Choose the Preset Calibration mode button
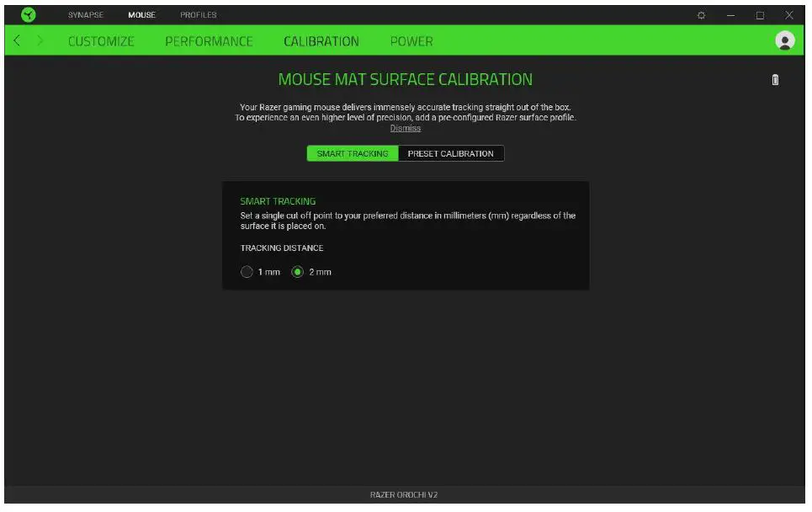Image resolution: width=812 pixels, height=512 pixels. point(450,153)
